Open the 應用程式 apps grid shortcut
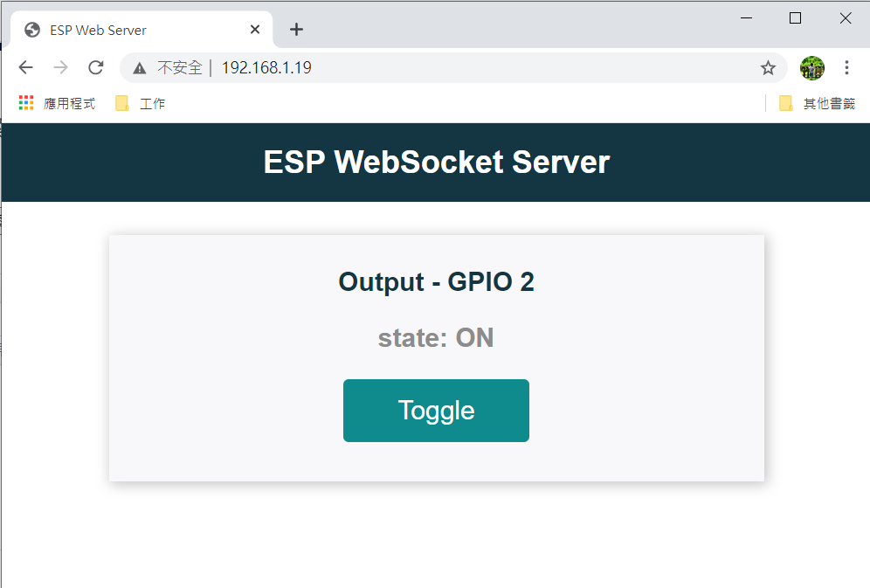The width and height of the screenshot is (870, 588). coord(58,104)
